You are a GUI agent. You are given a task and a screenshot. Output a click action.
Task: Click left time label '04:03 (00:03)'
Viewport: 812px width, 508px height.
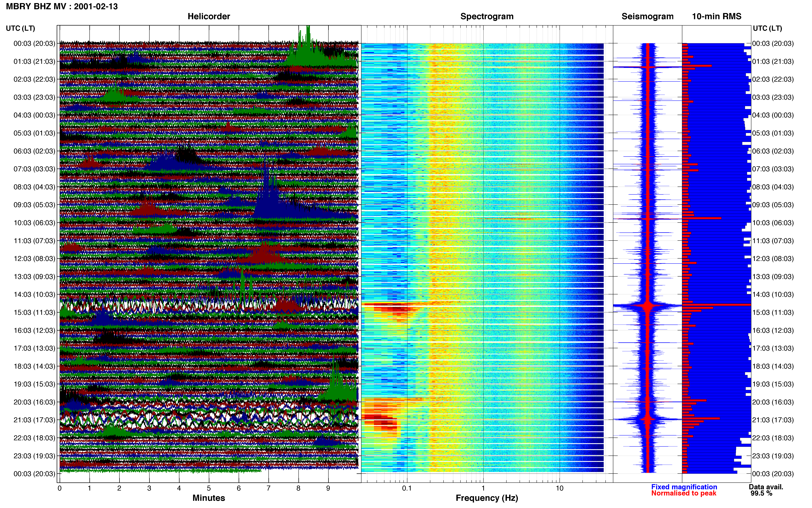[34, 115]
